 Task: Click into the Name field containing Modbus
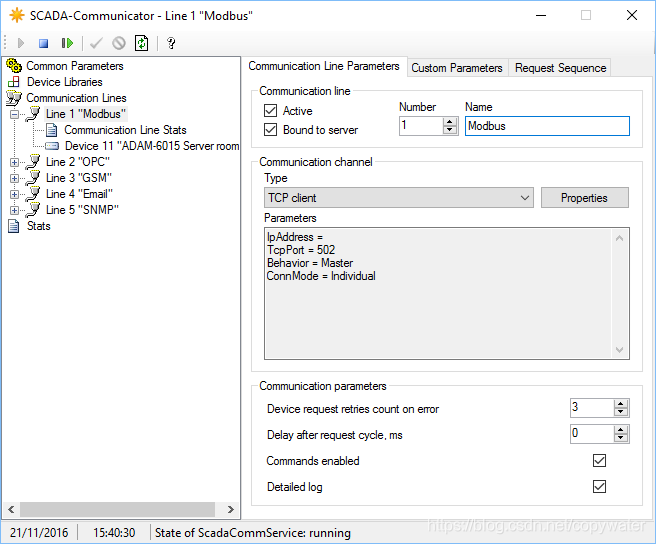coord(547,126)
